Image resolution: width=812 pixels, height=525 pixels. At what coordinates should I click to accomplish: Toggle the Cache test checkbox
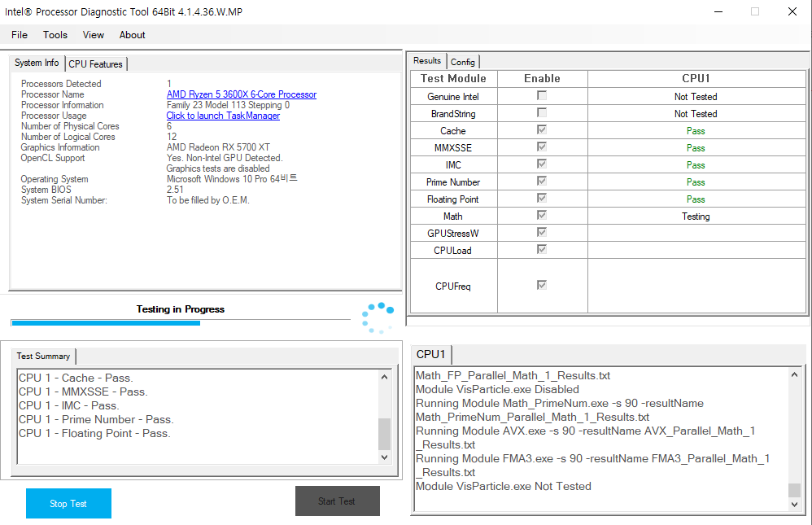coord(542,129)
